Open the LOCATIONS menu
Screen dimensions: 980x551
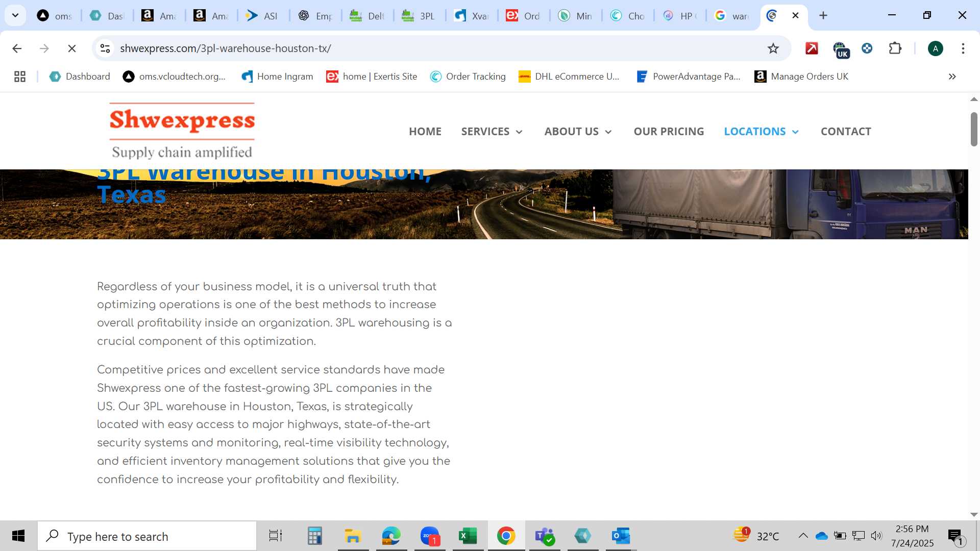tap(755, 131)
